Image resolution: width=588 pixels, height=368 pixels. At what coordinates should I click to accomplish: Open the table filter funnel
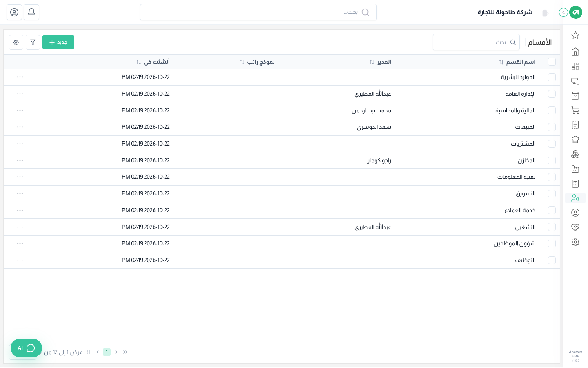(x=33, y=42)
